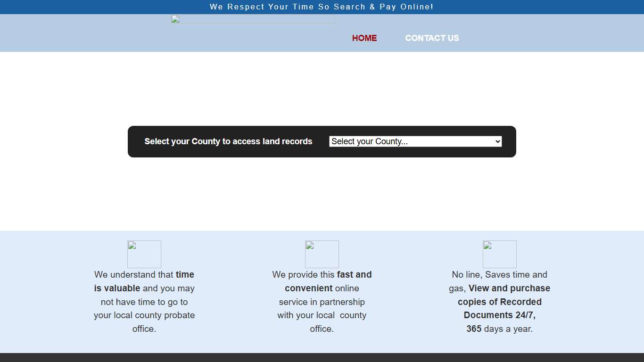Click the bold 'View and purchase' text
Viewport: 644px width, 362px height.
pyautogui.click(x=509, y=288)
